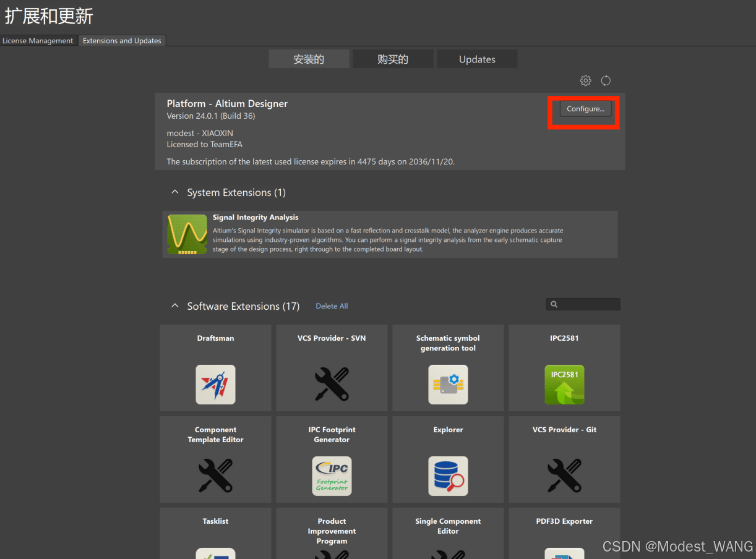Click the Signal Integrity Analysis waveform icon
Viewport: 756px width, 559px height.
click(x=187, y=235)
